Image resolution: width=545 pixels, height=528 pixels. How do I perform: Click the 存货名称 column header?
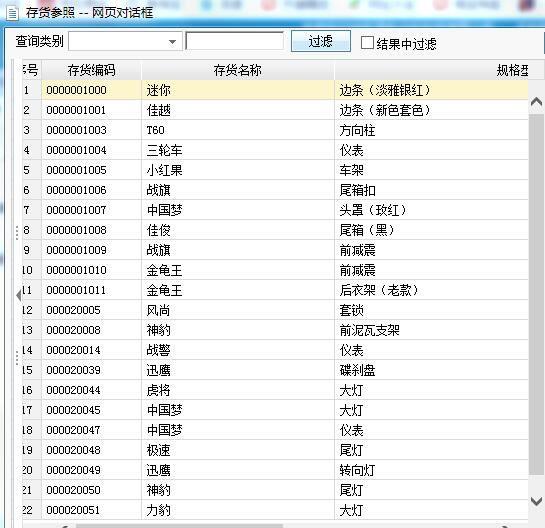point(238,70)
